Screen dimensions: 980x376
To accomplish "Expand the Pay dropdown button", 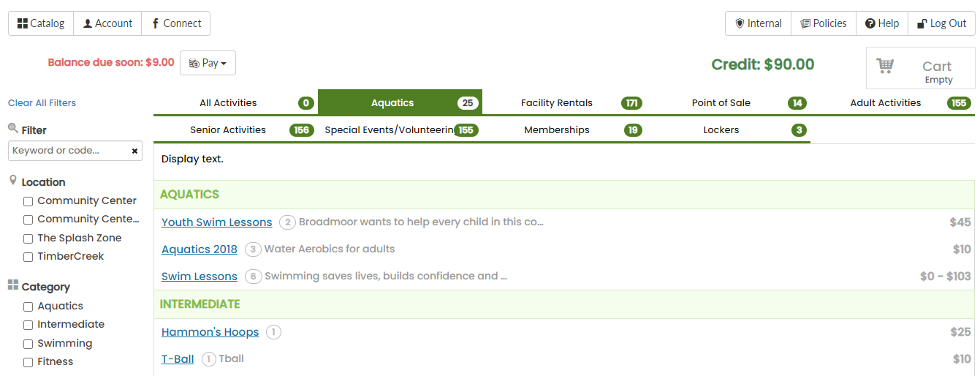I will click(x=208, y=63).
